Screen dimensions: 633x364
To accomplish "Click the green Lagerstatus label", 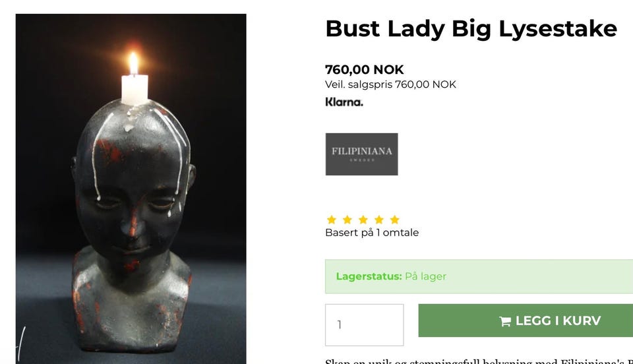I will (x=369, y=276).
